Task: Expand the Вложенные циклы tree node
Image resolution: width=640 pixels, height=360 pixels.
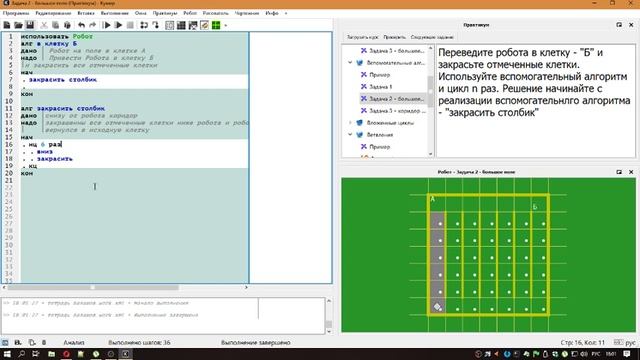Action: click(350, 122)
